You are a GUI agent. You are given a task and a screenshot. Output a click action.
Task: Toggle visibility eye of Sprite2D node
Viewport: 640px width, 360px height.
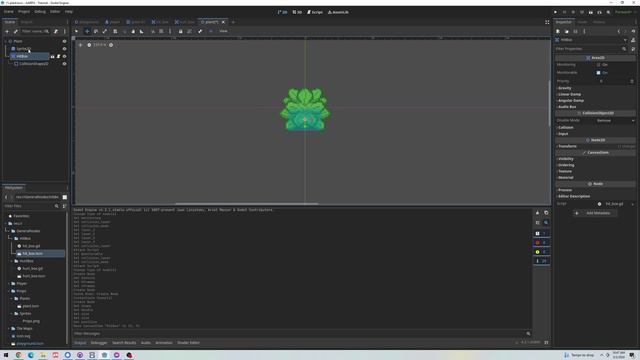(x=64, y=49)
